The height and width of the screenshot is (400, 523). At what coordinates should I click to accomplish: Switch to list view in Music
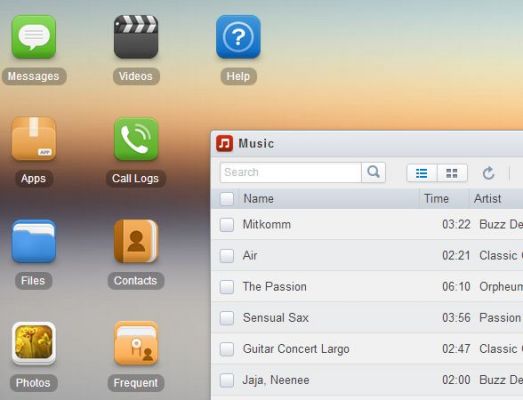(422, 173)
